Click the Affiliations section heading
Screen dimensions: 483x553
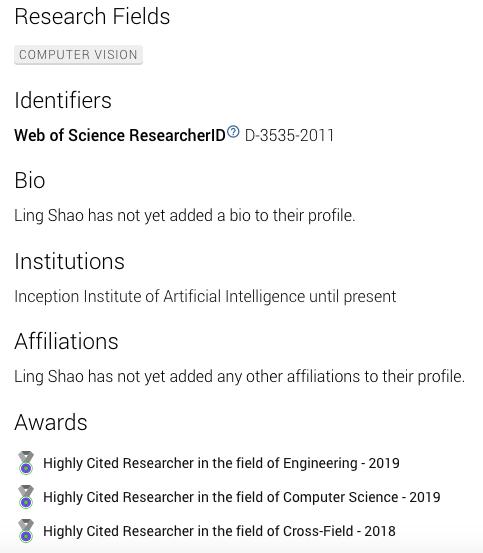66,341
